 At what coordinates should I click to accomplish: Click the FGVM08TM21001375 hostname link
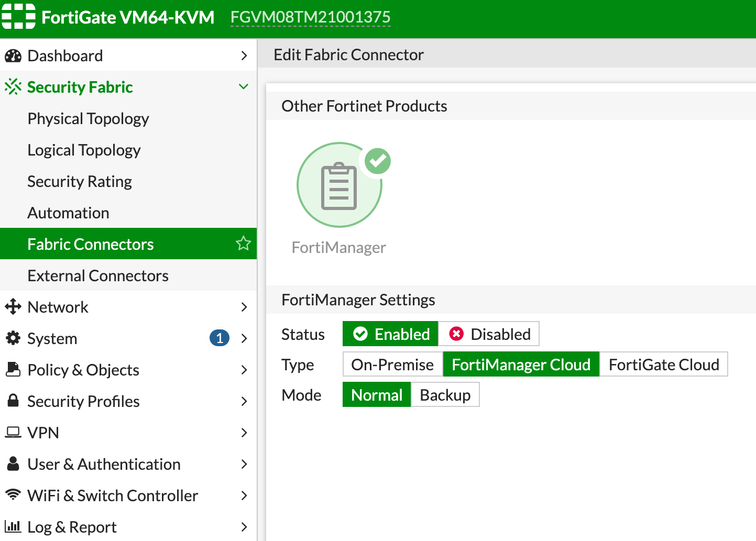point(310,17)
